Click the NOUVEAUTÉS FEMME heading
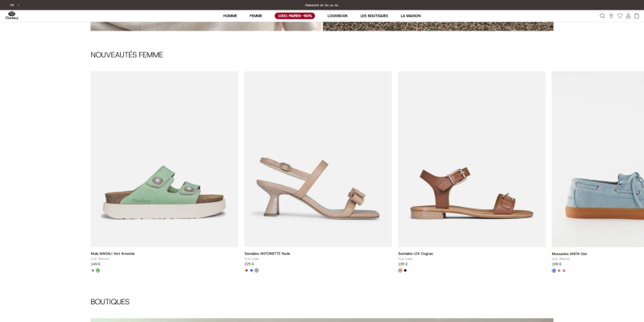 127,55
